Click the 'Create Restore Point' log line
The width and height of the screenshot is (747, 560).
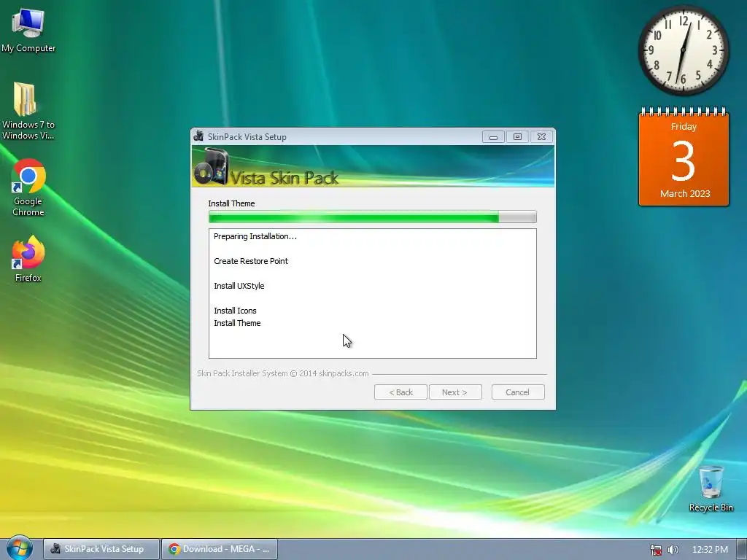tap(251, 261)
